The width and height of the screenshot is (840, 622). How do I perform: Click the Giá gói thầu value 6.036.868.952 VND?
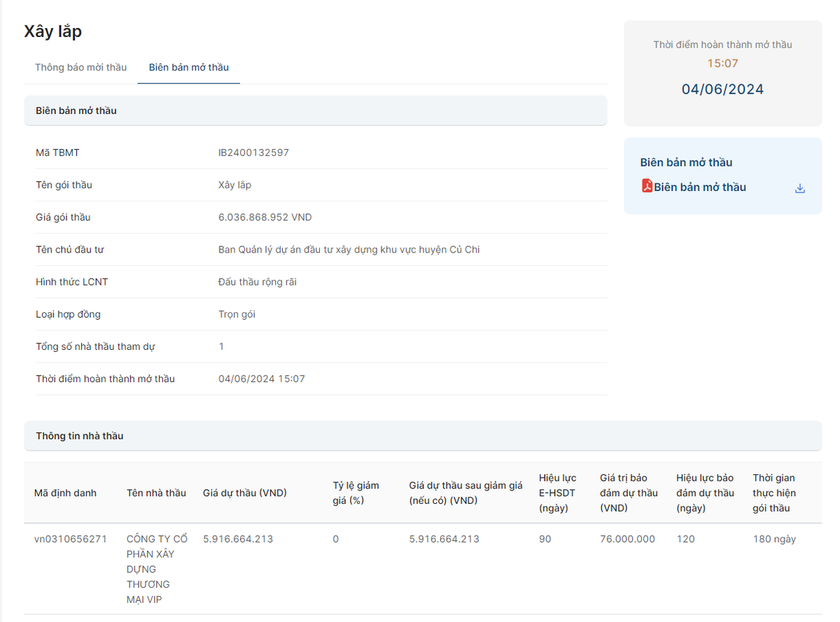[x=265, y=218]
